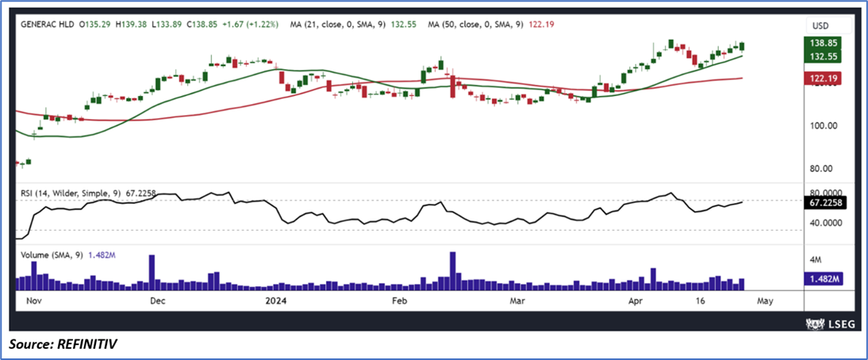The width and height of the screenshot is (868, 360).
Task: Click the tallest volume bar in mid-February
Action: tap(452, 271)
